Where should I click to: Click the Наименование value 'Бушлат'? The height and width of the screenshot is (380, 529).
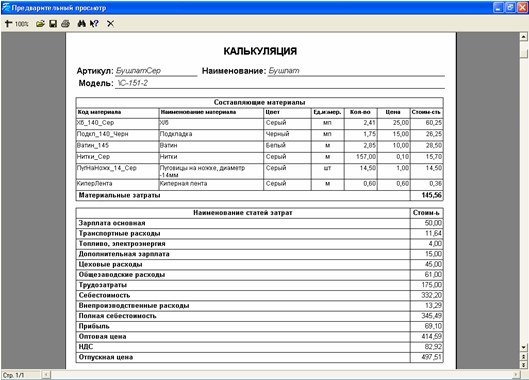(284, 71)
